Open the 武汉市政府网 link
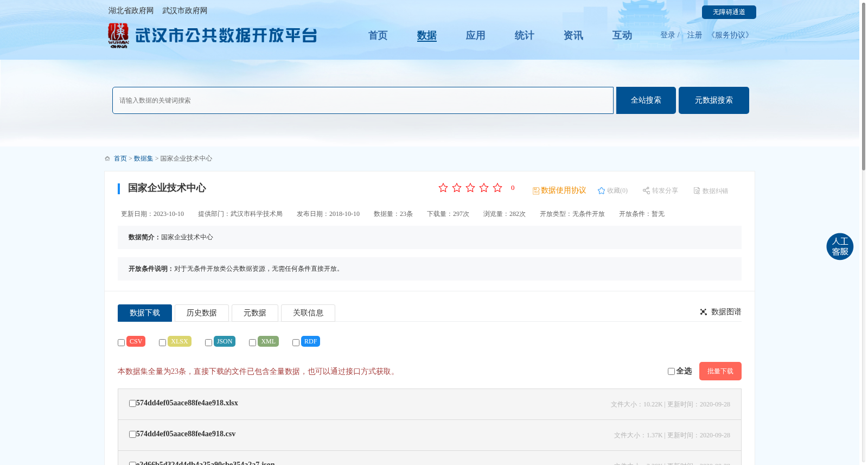Viewport: 868px width, 465px height. 185,11
